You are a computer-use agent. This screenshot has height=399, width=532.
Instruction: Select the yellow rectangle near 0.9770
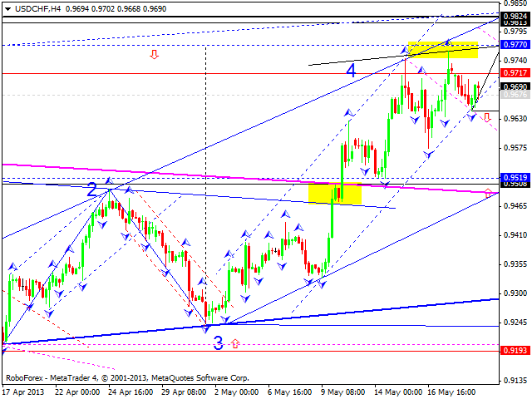tap(442, 49)
